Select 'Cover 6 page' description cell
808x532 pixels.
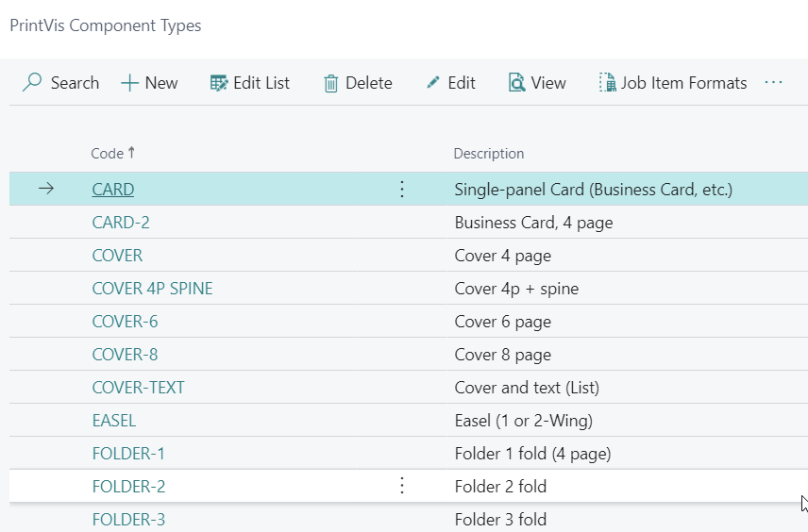(x=502, y=322)
